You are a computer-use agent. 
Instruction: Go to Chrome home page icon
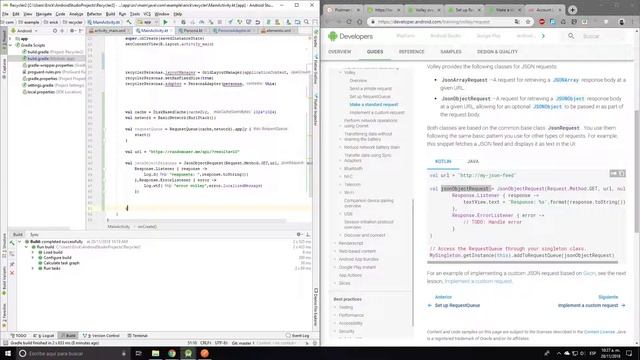(x=360, y=22)
